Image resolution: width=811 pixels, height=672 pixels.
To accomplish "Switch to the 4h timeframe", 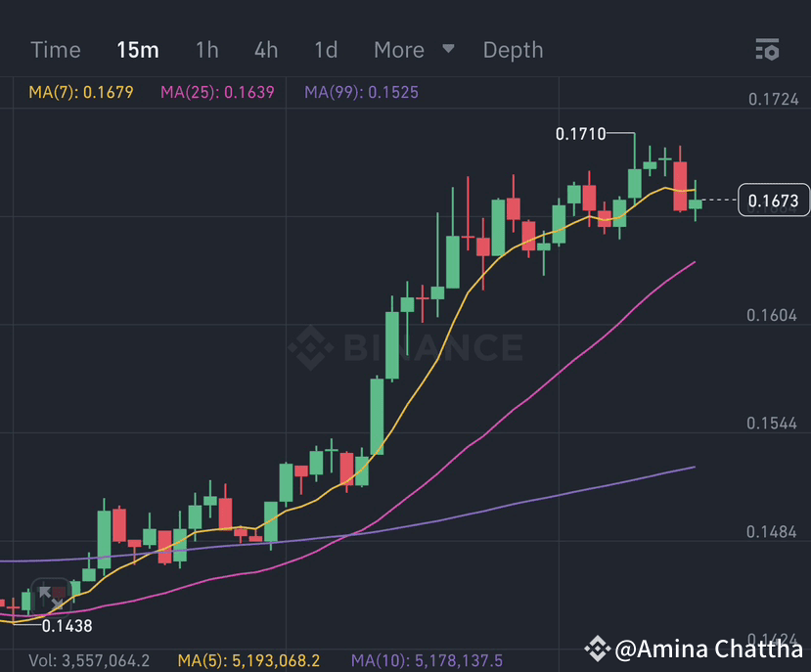I will coord(265,49).
